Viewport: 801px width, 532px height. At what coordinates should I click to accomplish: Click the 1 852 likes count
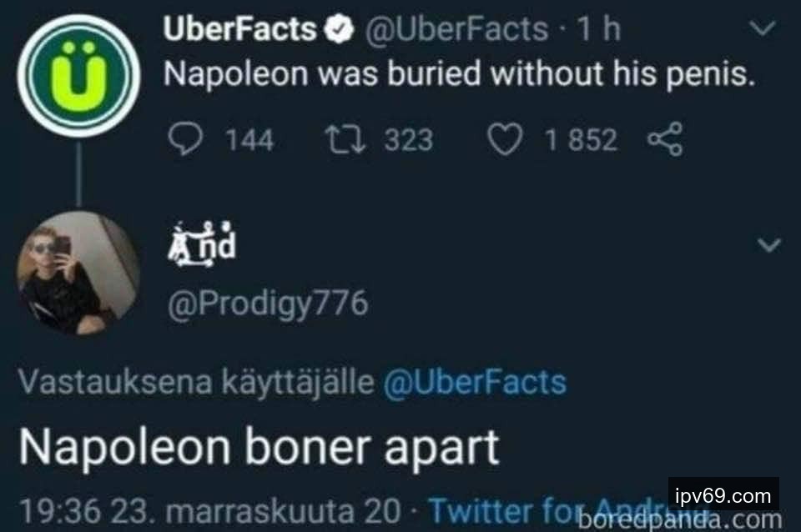581,139
